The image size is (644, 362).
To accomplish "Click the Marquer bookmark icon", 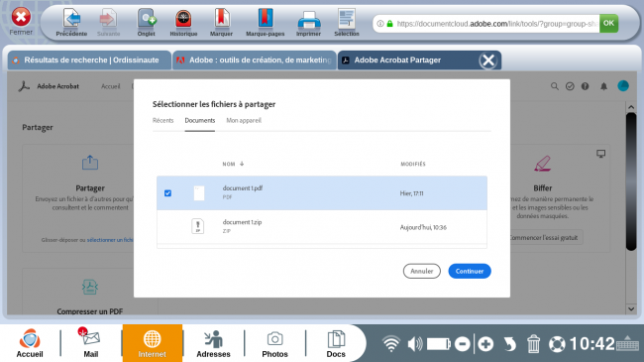I will 221,19.
